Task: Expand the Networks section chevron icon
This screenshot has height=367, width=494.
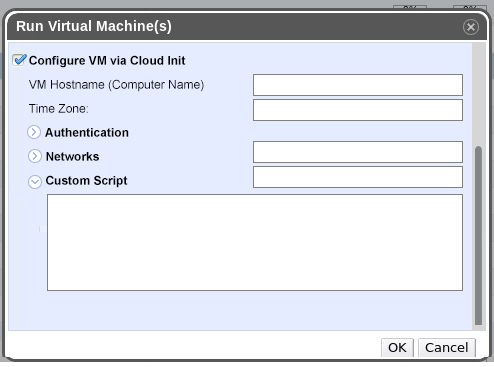Action: 35,156
